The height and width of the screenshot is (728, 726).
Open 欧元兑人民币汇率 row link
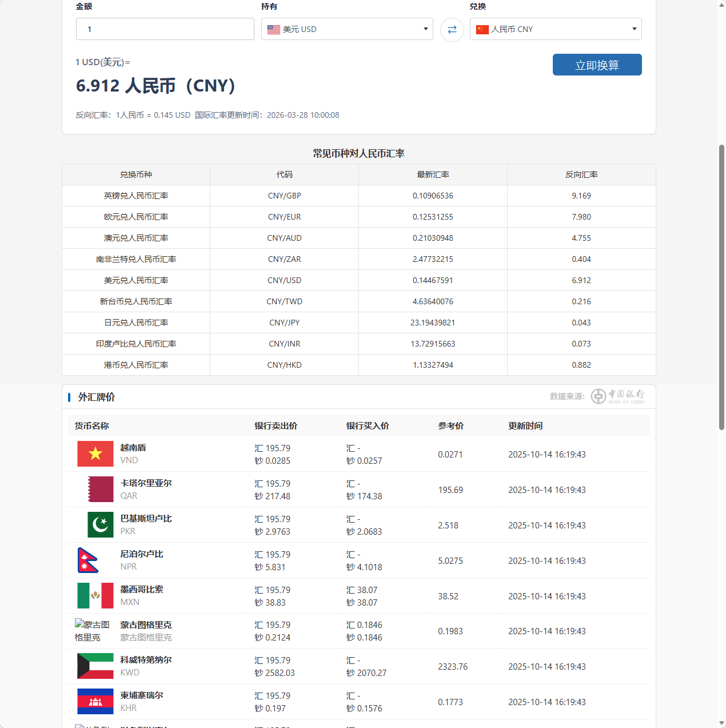[x=136, y=217]
